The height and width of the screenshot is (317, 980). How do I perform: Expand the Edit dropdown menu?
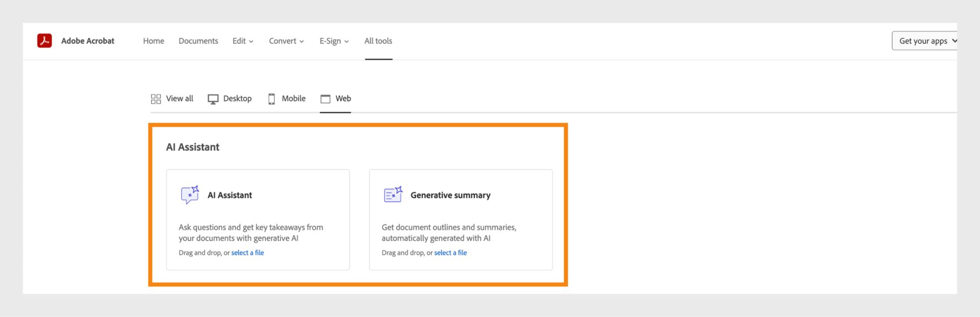pos(242,41)
